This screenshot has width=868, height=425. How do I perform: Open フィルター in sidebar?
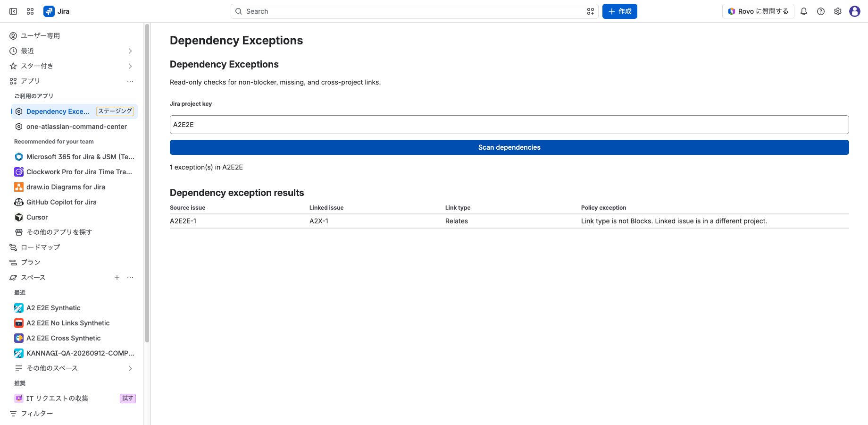tap(73, 414)
